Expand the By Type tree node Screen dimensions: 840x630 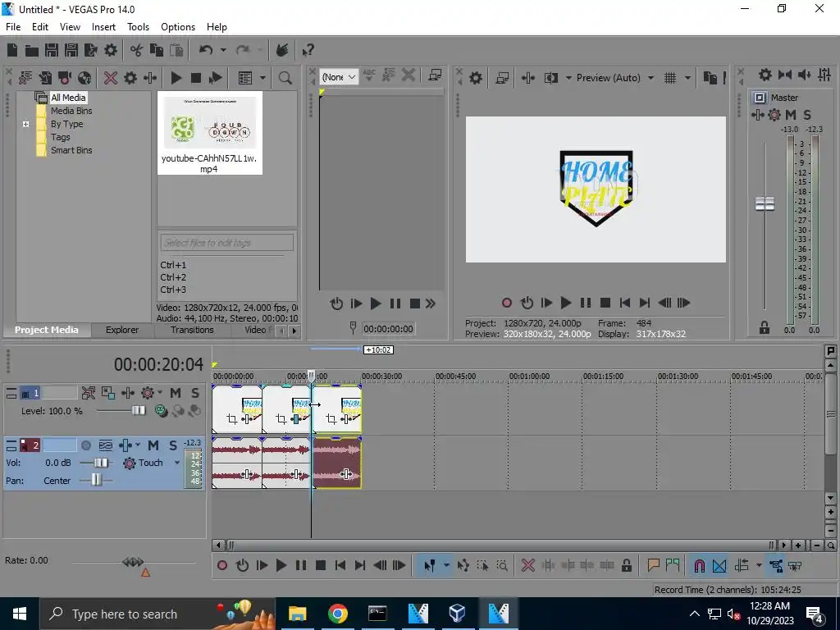25,124
